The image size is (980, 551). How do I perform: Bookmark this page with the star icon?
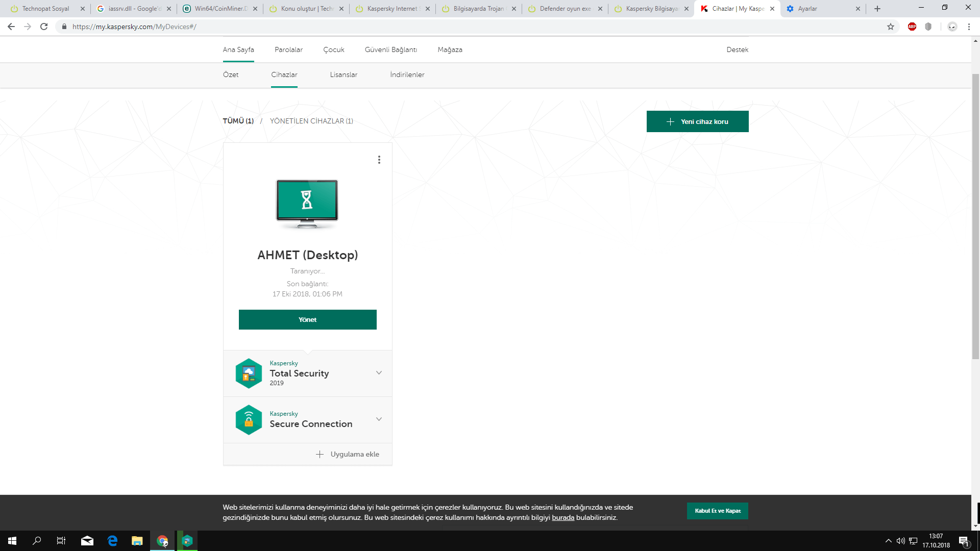tap(891, 27)
